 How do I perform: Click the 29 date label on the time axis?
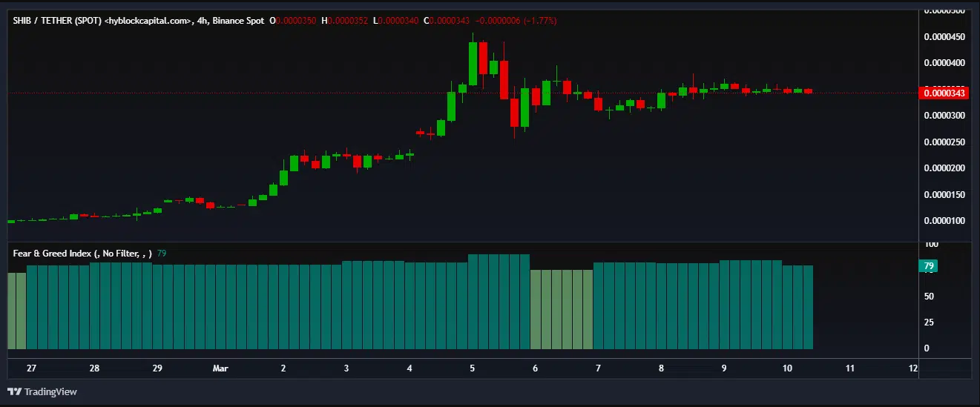tap(157, 368)
